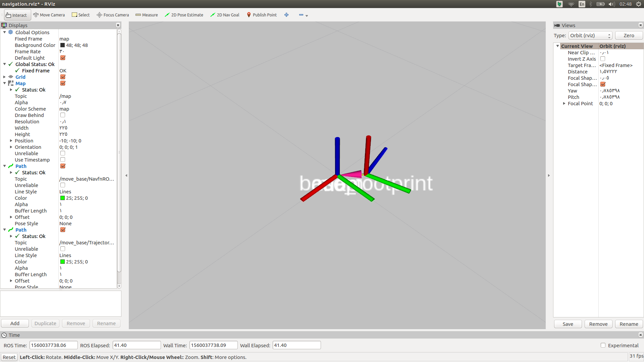
Task: Select the Move Camera tool
Action: (x=49, y=15)
